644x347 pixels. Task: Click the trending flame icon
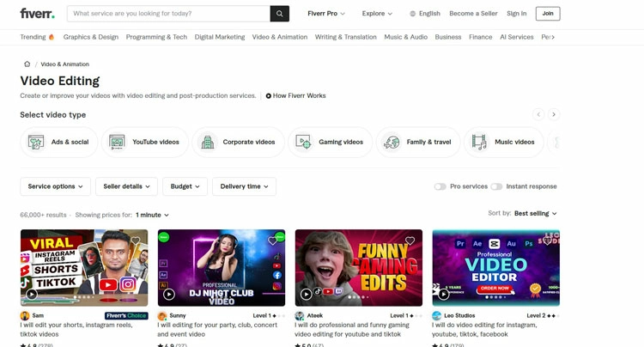[52, 37]
